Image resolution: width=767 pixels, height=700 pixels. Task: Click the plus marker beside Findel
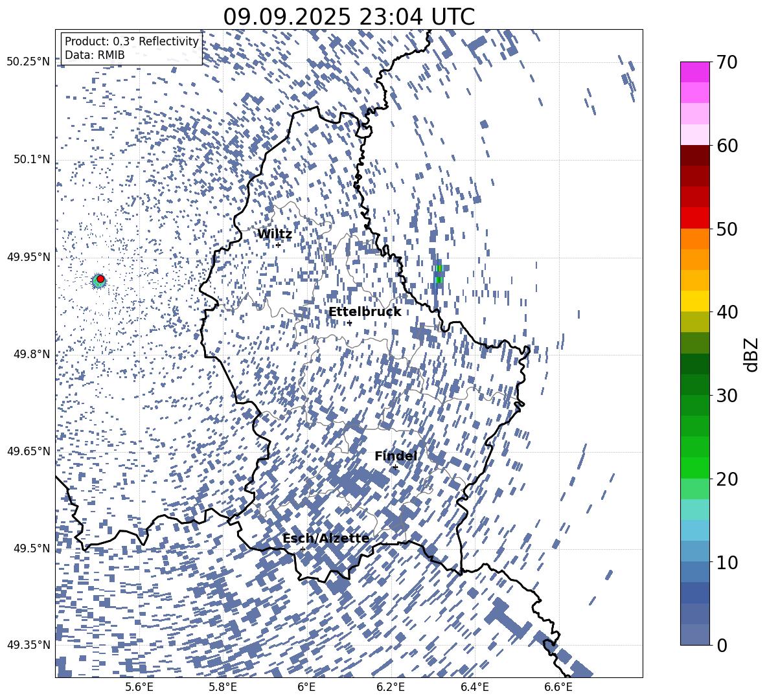(395, 468)
